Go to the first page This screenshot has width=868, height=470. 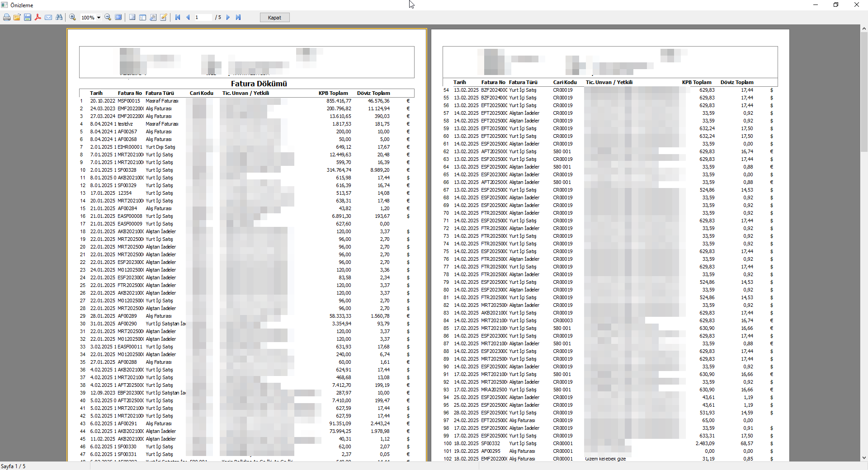(x=178, y=17)
